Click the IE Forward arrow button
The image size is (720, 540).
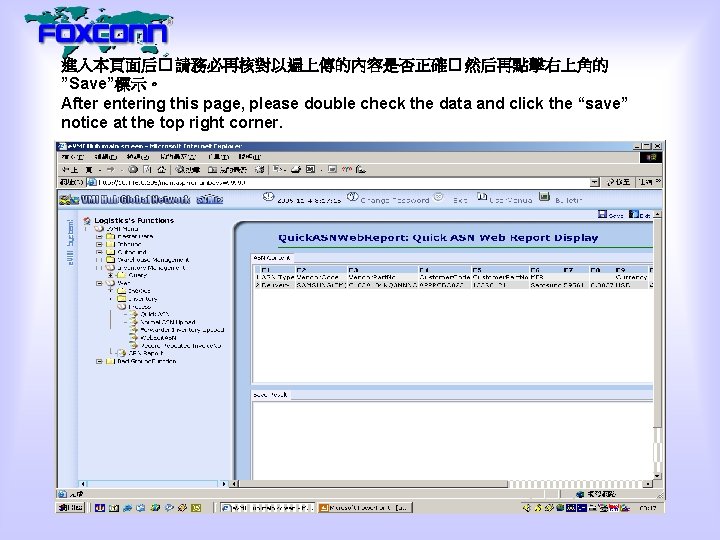(x=110, y=170)
